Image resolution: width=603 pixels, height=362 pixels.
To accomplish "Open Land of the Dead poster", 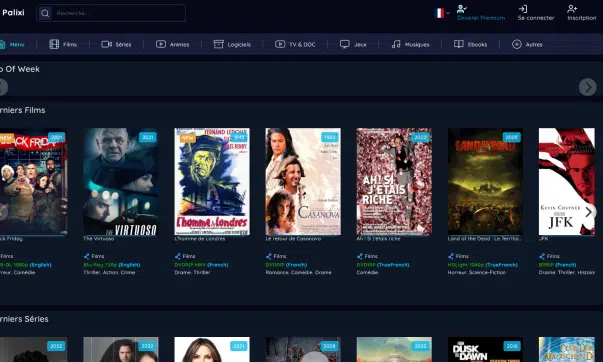I will point(485,181).
